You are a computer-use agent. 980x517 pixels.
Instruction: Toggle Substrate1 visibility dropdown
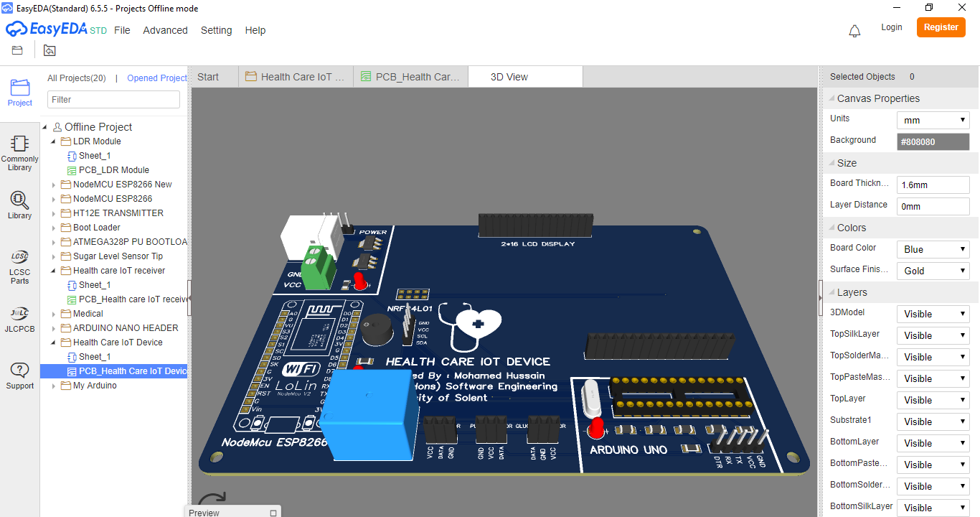point(933,421)
